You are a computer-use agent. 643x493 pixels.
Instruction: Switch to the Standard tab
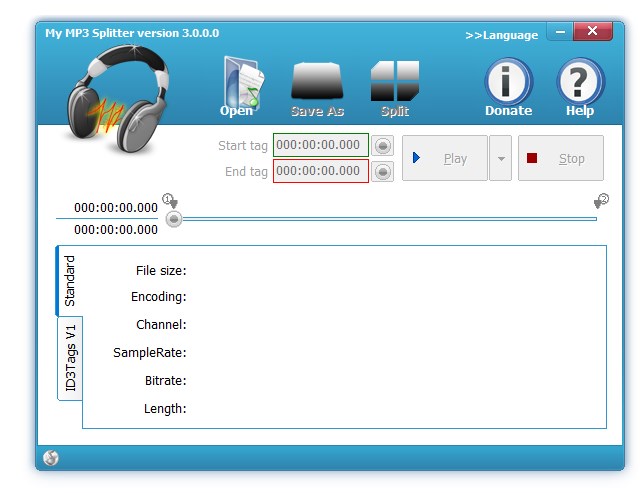(70, 281)
